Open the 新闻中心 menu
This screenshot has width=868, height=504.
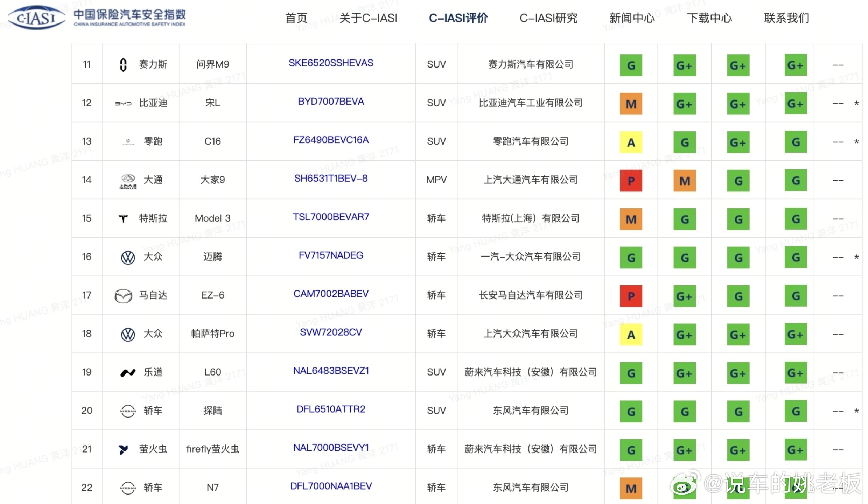632,18
